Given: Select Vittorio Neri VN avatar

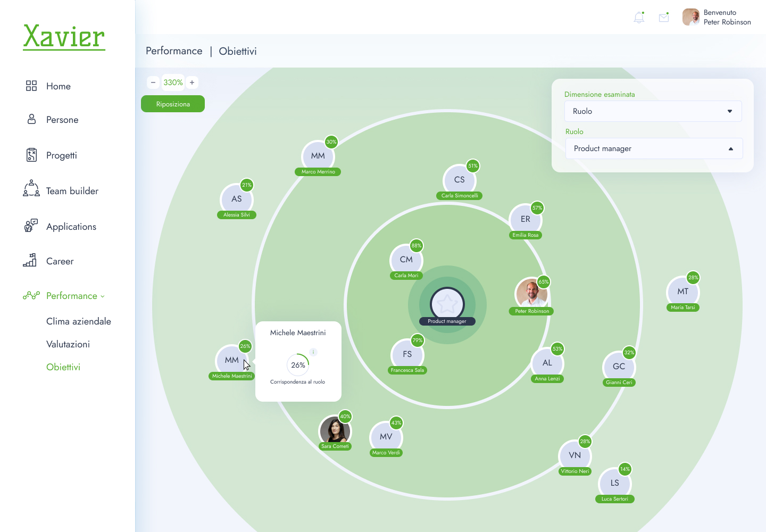Looking at the screenshot, I should pyautogui.click(x=575, y=455).
